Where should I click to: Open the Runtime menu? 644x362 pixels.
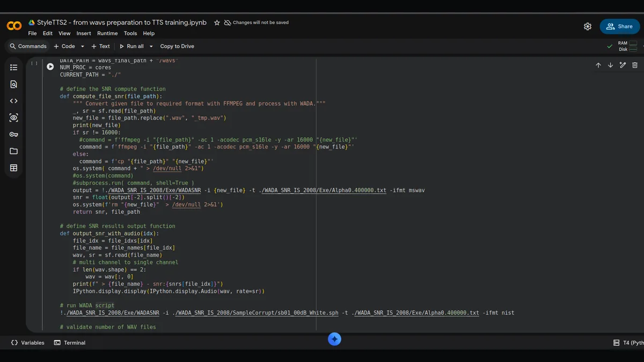coord(107,33)
